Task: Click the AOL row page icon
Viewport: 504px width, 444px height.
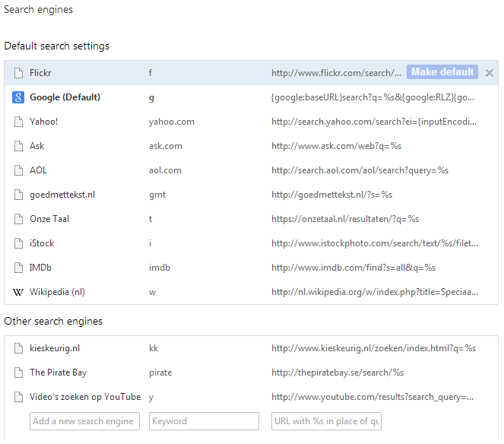Action: point(19,170)
